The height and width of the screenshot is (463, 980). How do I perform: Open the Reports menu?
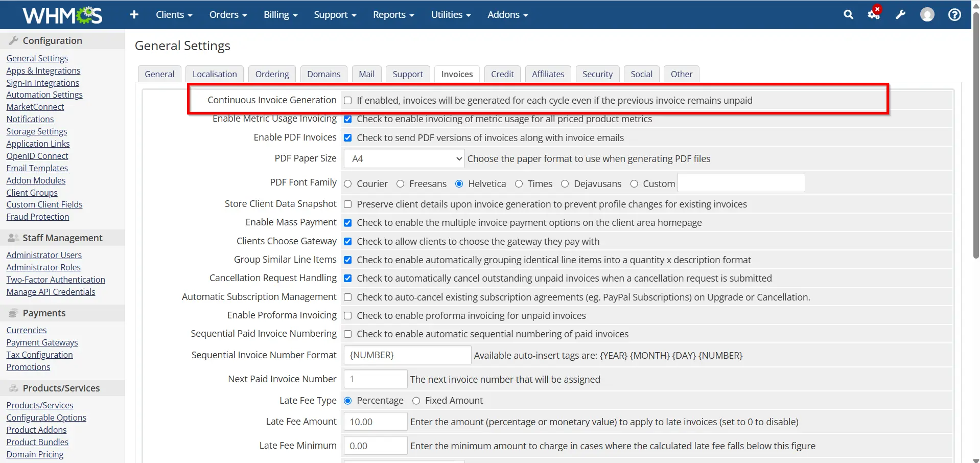[393, 15]
